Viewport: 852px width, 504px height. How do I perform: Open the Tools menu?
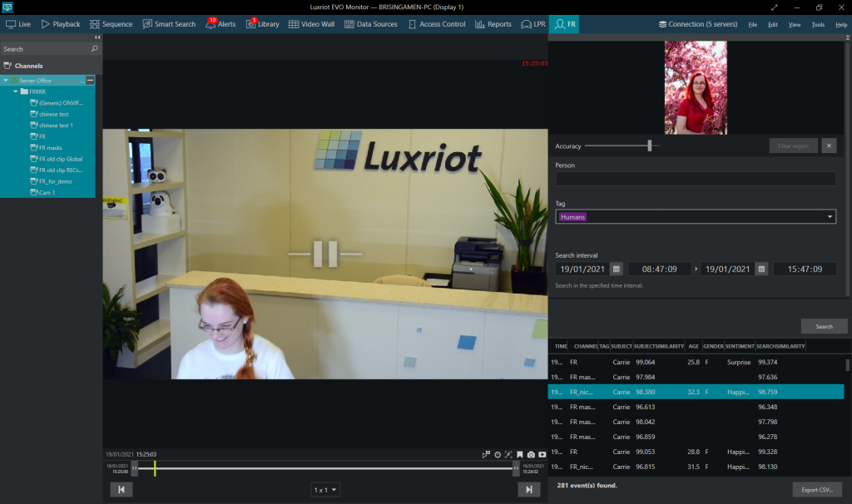[818, 24]
